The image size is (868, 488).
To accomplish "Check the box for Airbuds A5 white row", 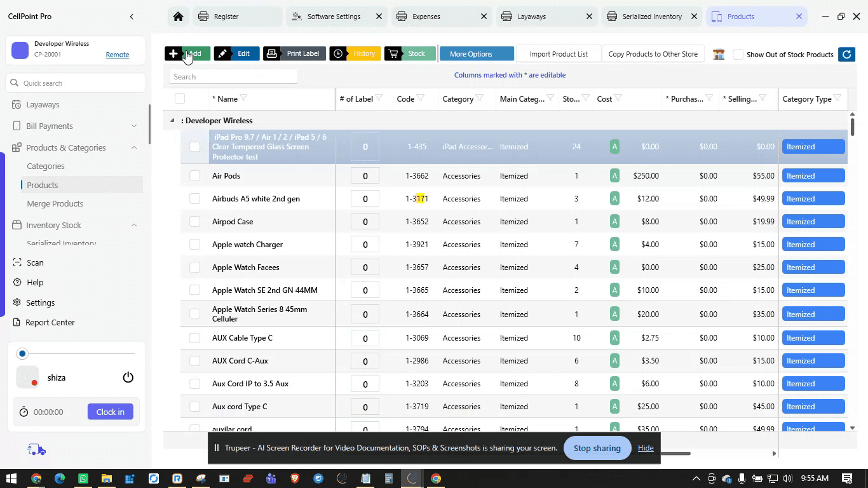I will click(195, 199).
